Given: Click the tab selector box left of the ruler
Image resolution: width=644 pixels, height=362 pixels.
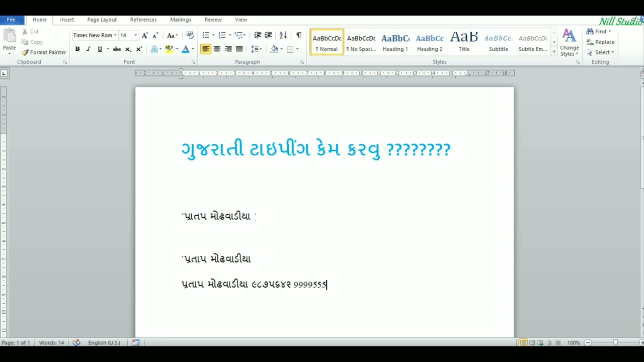Looking at the screenshot, I should click(x=4, y=73).
